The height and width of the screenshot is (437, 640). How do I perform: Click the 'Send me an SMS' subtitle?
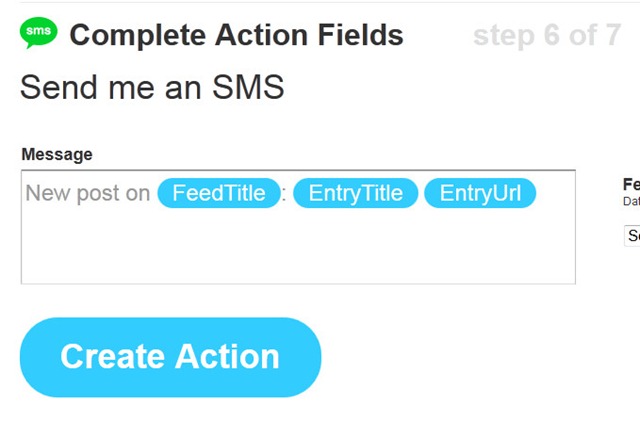[152, 87]
